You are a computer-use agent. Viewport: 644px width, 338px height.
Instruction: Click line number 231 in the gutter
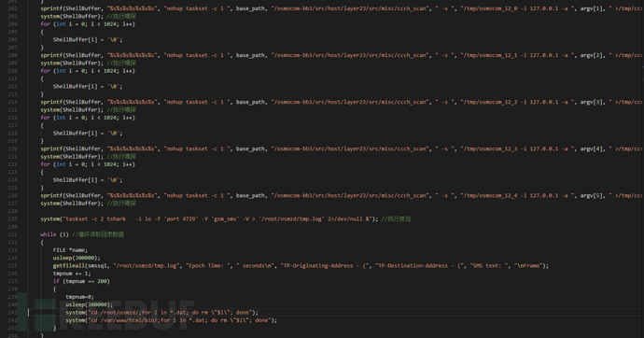[x=12, y=234]
